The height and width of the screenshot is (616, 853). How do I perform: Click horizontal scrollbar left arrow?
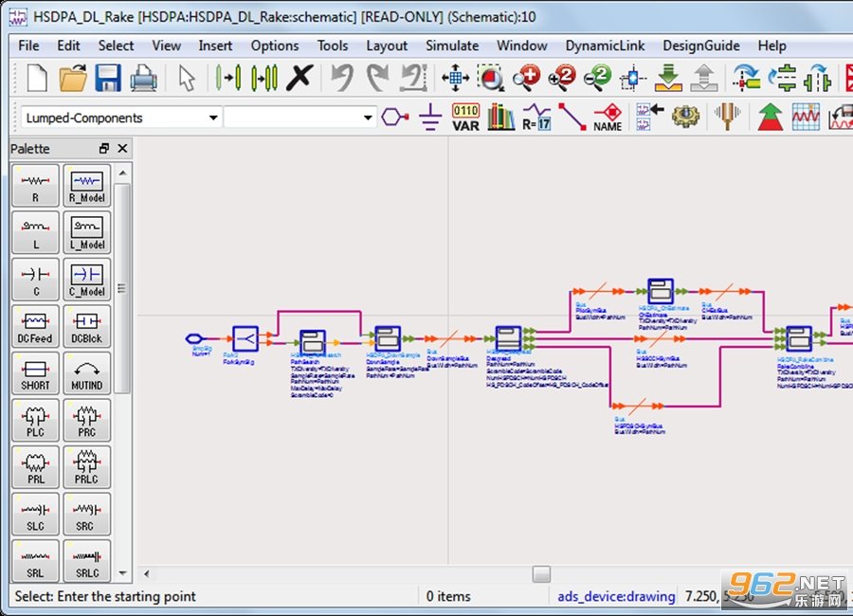pyautogui.click(x=146, y=573)
